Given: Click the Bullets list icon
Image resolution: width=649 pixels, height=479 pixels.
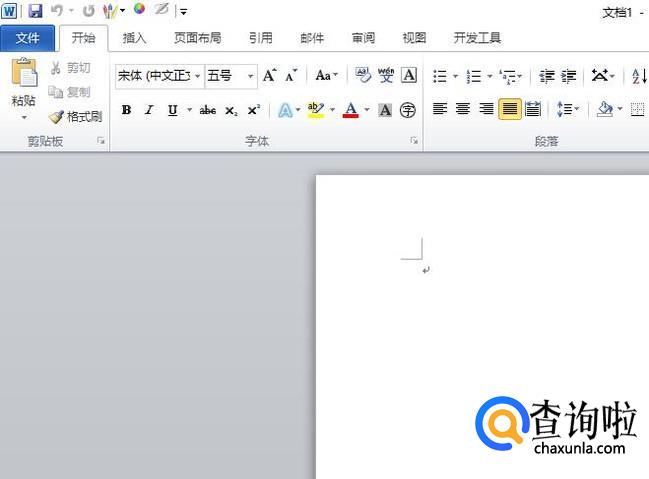Looking at the screenshot, I should (440, 76).
